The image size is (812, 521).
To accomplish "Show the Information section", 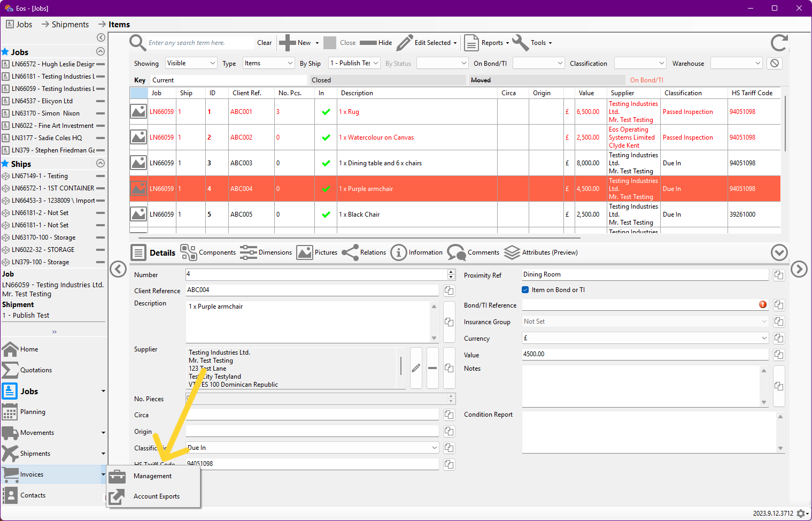I will 416,252.
